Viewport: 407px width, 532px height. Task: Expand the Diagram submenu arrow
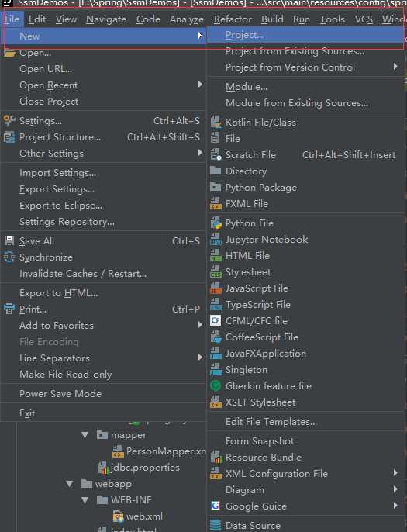coord(395,489)
